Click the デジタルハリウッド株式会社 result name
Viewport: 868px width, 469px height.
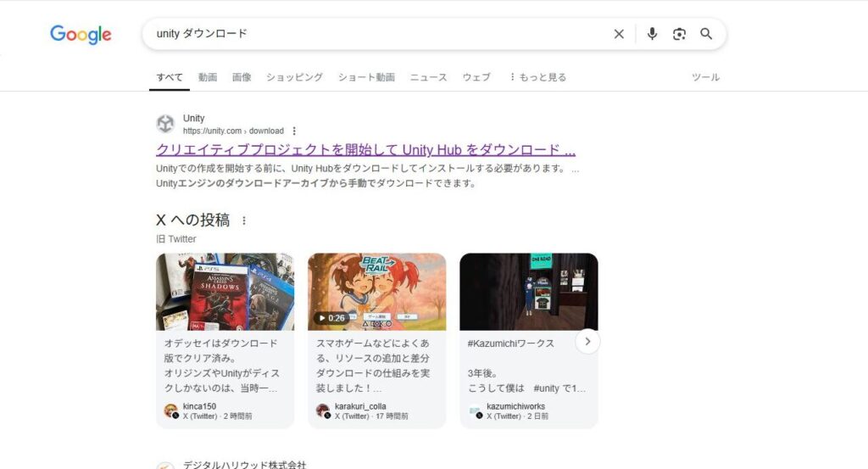244,465
